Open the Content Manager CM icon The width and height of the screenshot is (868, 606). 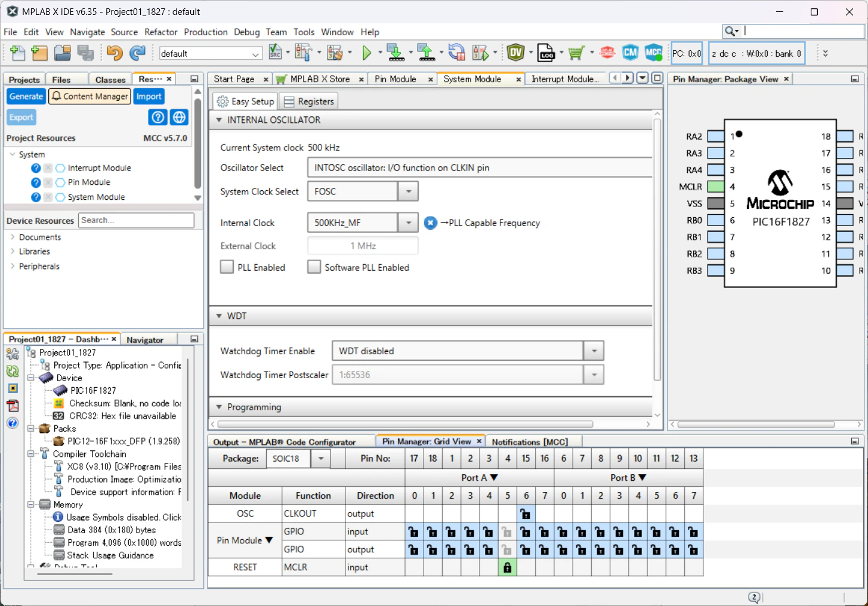click(631, 53)
